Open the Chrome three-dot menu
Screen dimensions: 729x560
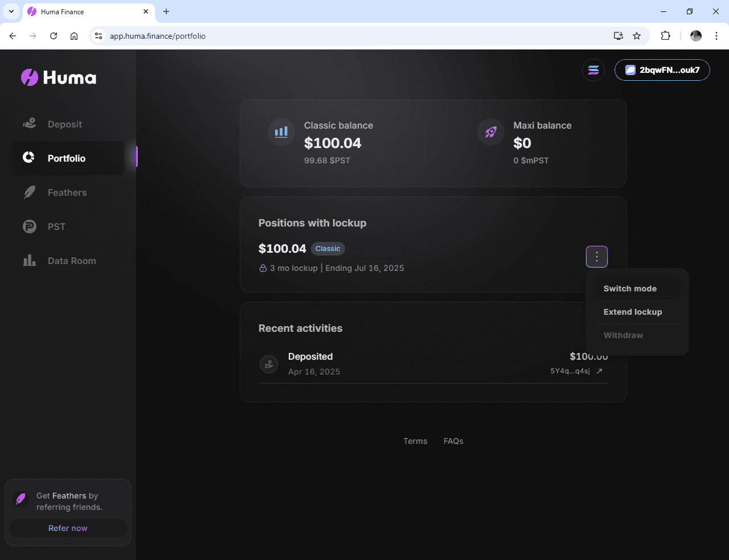(x=716, y=36)
